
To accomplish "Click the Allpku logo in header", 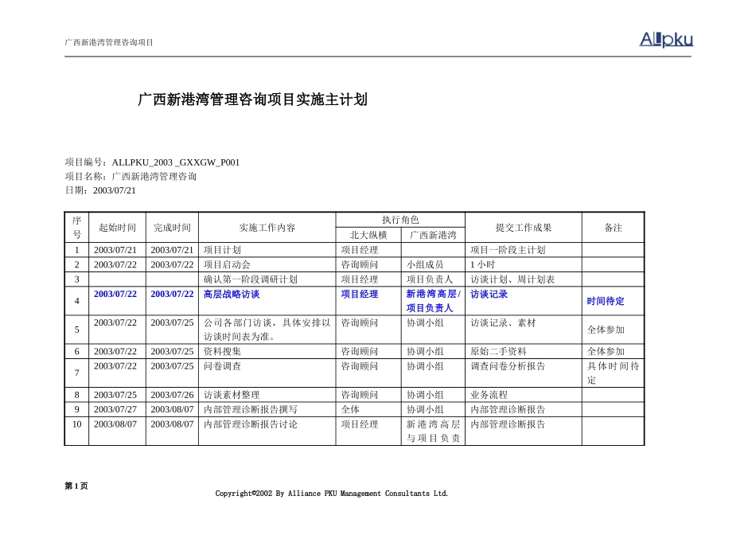I will (x=666, y=40).
